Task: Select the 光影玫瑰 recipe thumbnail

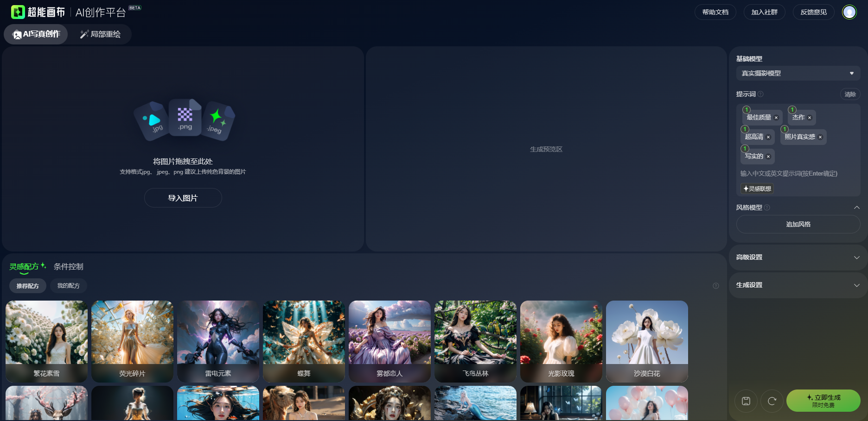Action: (561, 341)
